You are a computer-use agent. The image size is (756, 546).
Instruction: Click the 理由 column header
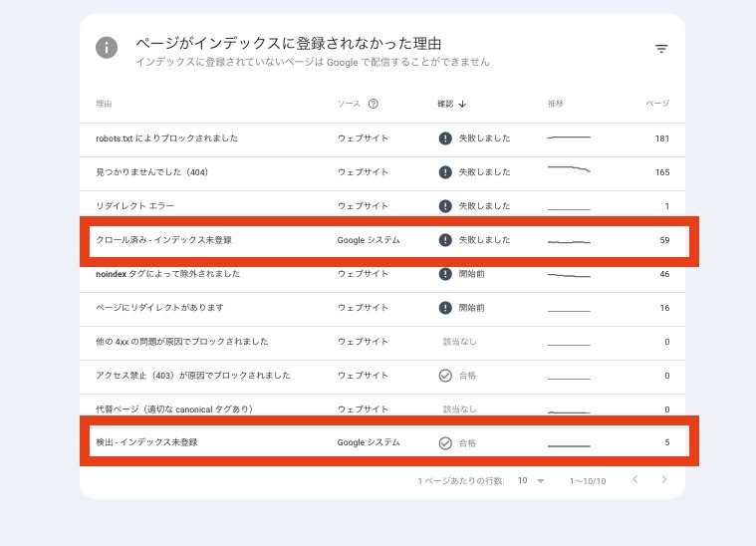[x=104, y=104]
